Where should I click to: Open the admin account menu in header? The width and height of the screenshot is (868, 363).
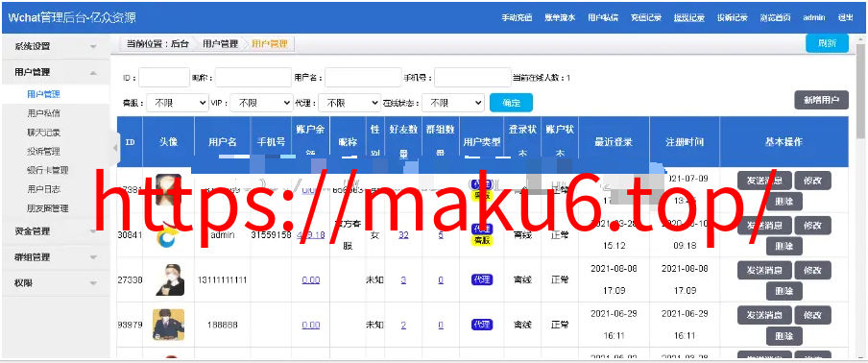814,17
